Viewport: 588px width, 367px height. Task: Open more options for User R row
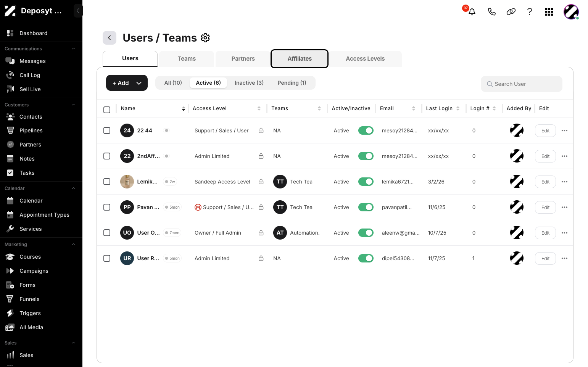tap(565, 258)
